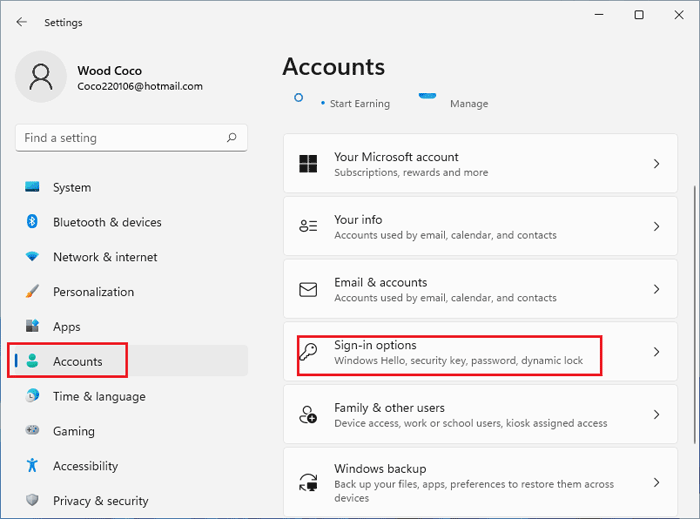Viewport: 700px width, 519px height.
Task: Click the Privacy & security shield icon
Action: [x=32, y=500]
